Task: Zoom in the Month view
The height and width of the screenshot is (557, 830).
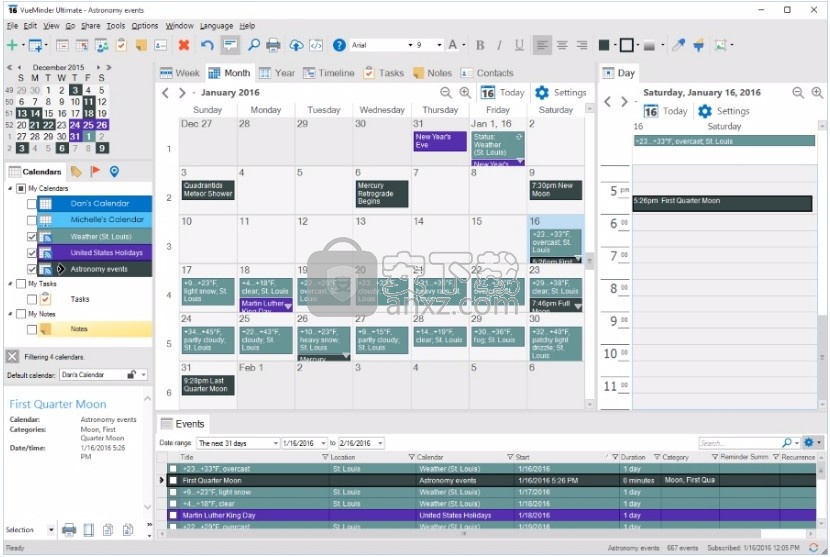Action: [465, 93]
